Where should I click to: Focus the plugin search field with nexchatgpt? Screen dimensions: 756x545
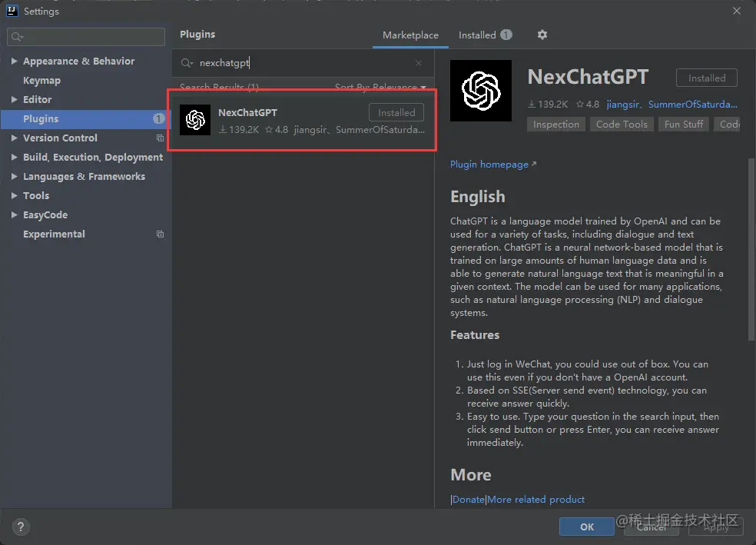(303, 63)
